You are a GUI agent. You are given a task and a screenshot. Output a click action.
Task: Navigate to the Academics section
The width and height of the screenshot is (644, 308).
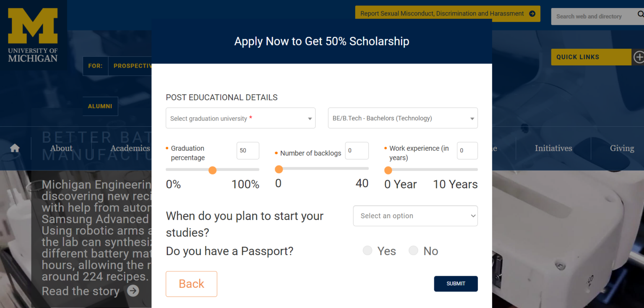point(130,148)
